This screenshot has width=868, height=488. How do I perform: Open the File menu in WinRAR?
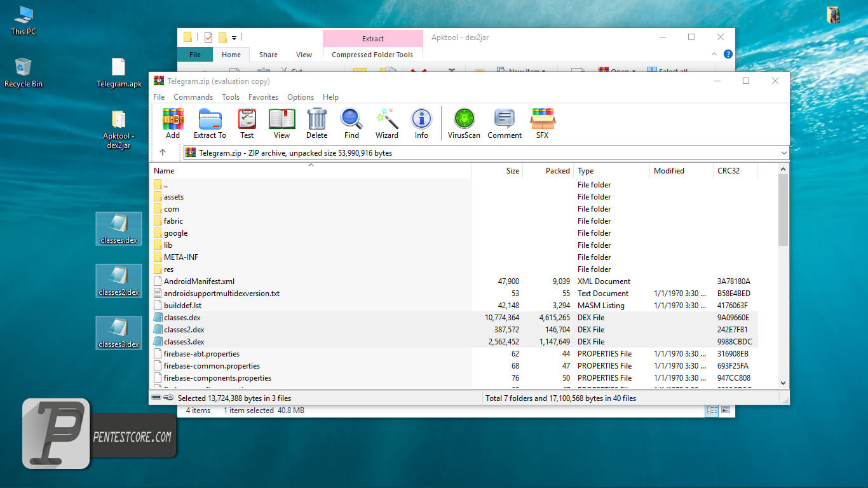(x=159, y=97)
